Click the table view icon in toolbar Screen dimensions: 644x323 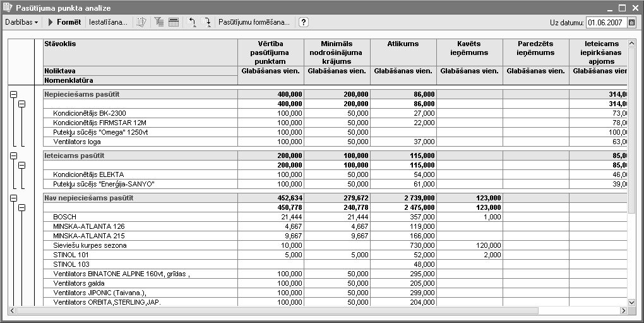coord(174,22)
